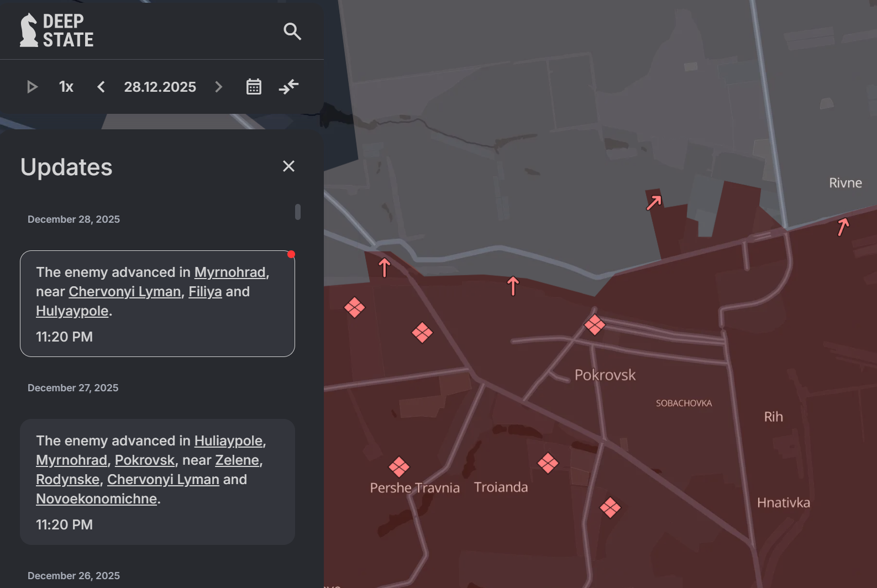Toggle the map comparison arrows icon
The width and height of the screenshot is (877, 588).
288,87
